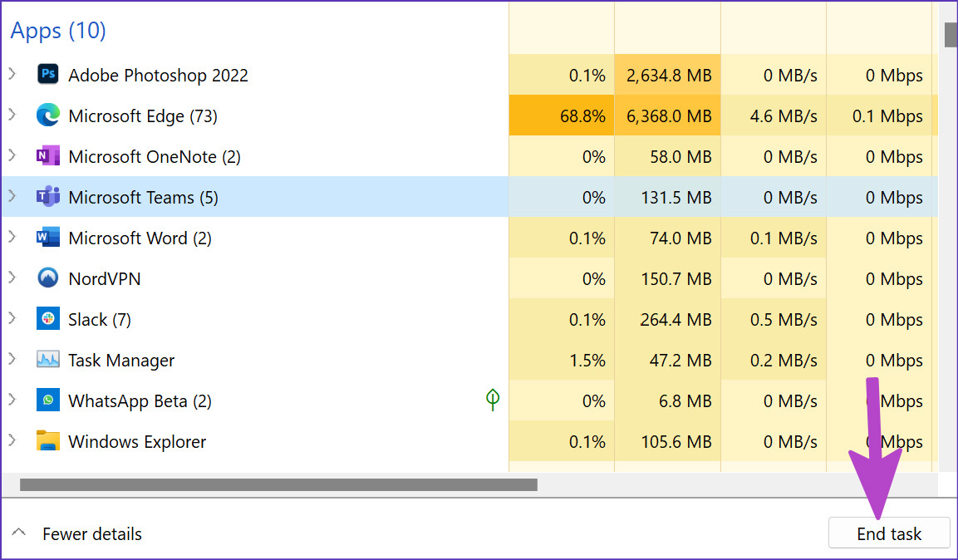The height and width of the screenshot is (560, 958).
Task: Click Word disk value 0.1 MB/s
Action: 784,238
